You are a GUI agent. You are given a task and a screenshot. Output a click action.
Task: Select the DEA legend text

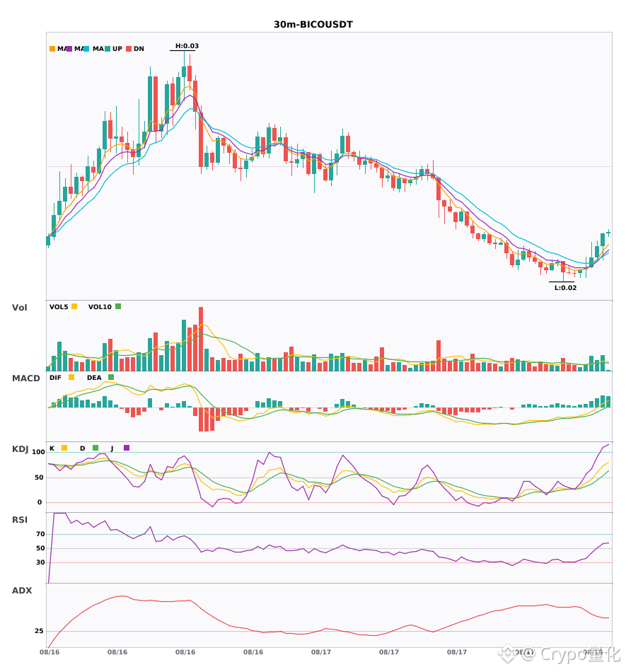click(94, 378)
